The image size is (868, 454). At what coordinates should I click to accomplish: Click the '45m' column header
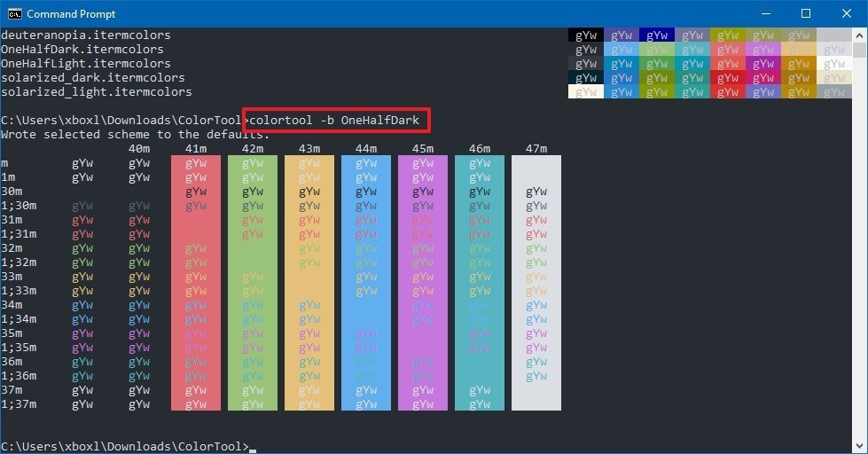[423, 148]
